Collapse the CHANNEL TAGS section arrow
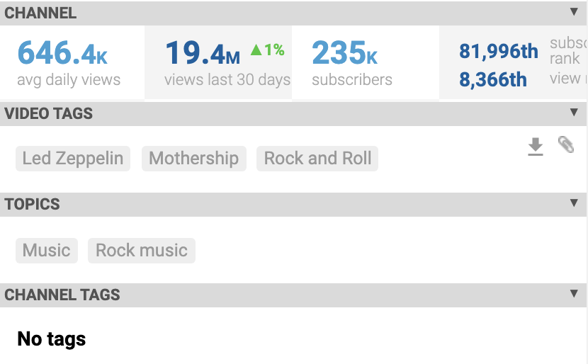This screenshot has width=588, height=364. pyautogui.click(x=574, y=293)
